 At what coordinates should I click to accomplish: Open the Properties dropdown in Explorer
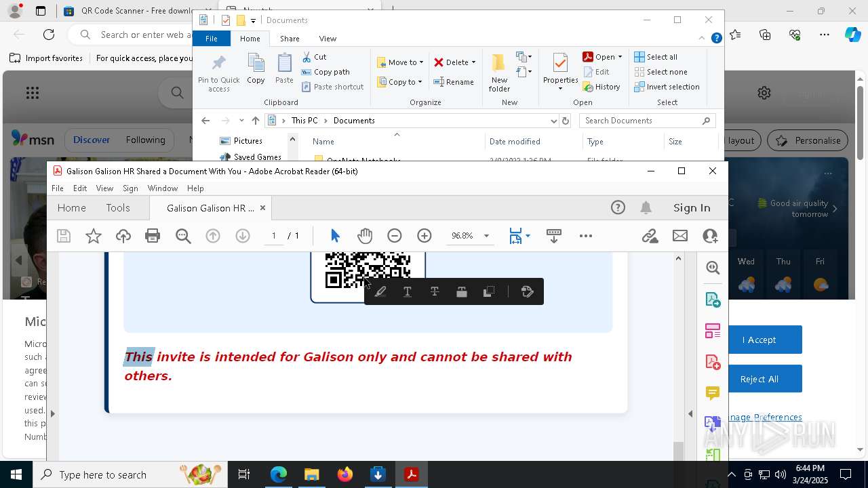[x=560, y=89]
